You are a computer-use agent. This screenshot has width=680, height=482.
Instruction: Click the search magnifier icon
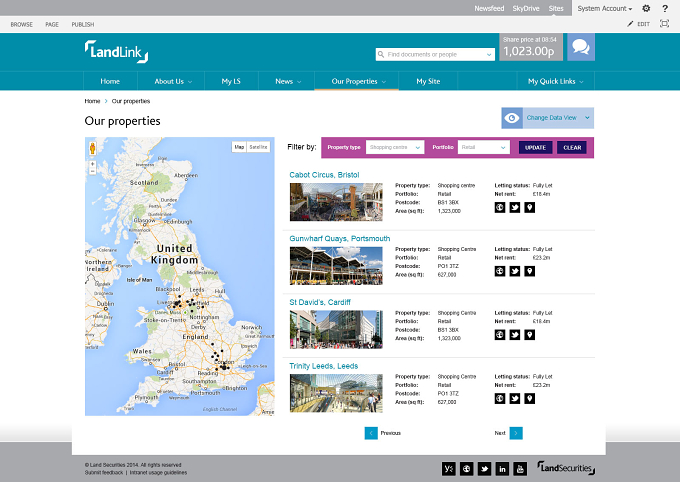coord(381,54)
